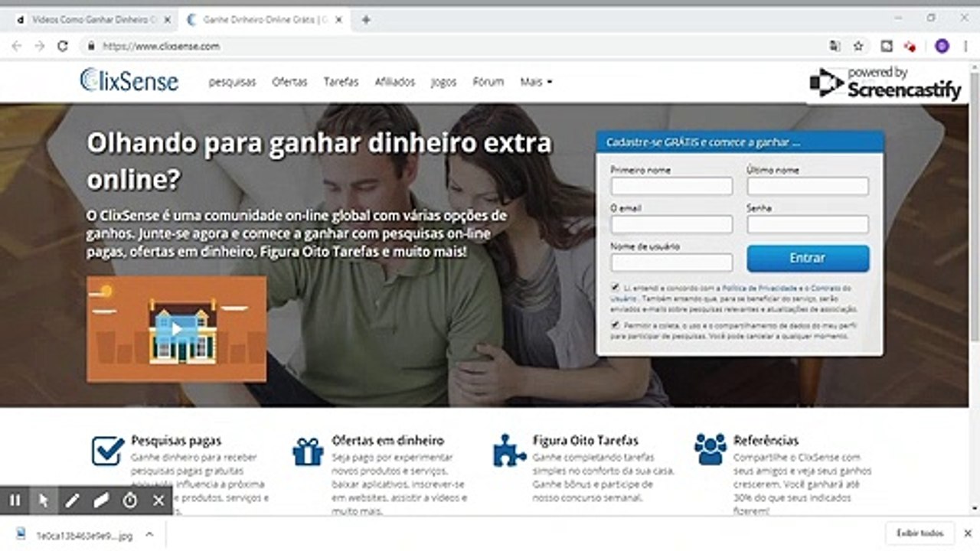Open the Screencastify extension icon
Screen dimensions: 980x551
(887, 46)
